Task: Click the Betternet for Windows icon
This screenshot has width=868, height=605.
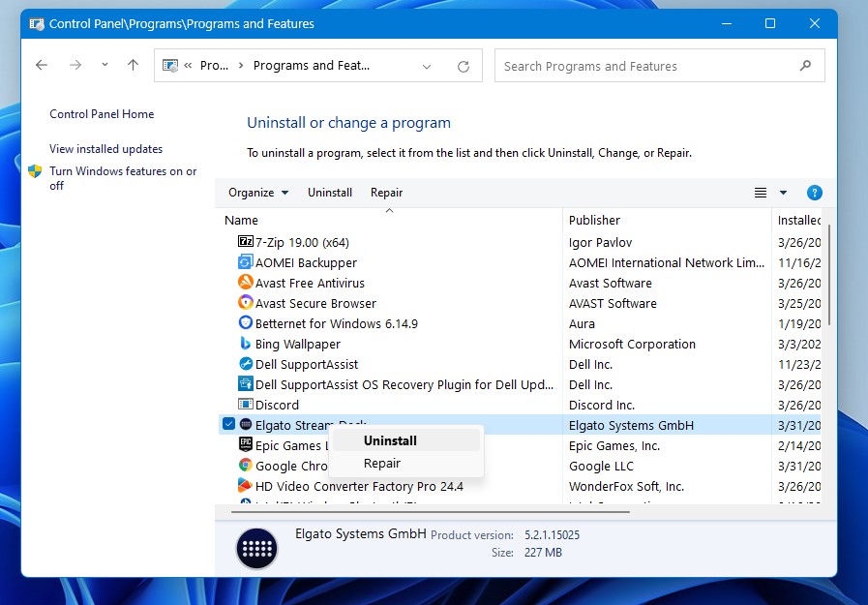Action: [x=245, y=322]
